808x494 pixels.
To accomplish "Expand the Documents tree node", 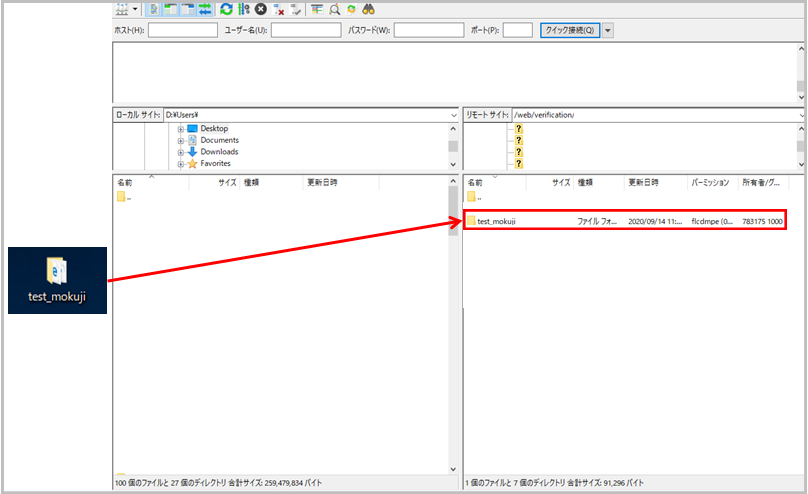I will coord(181,140).
